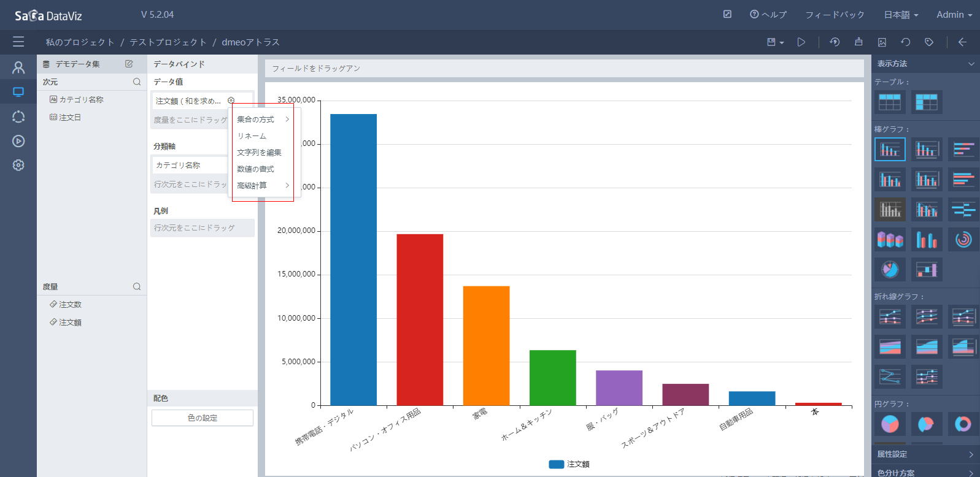Select the waterfall chart icon
This screenshot has height=477, width=980.
[926, 270]
